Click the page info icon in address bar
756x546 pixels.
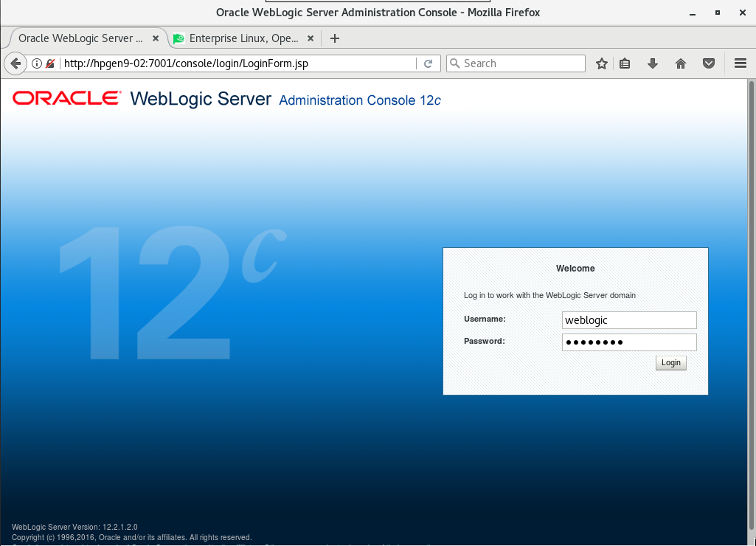tap(36, 63)
